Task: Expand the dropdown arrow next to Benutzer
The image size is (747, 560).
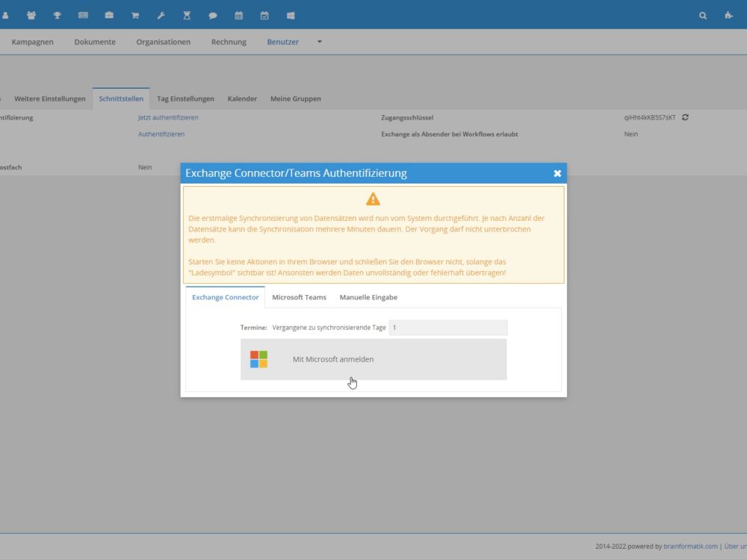Action: 320,42
